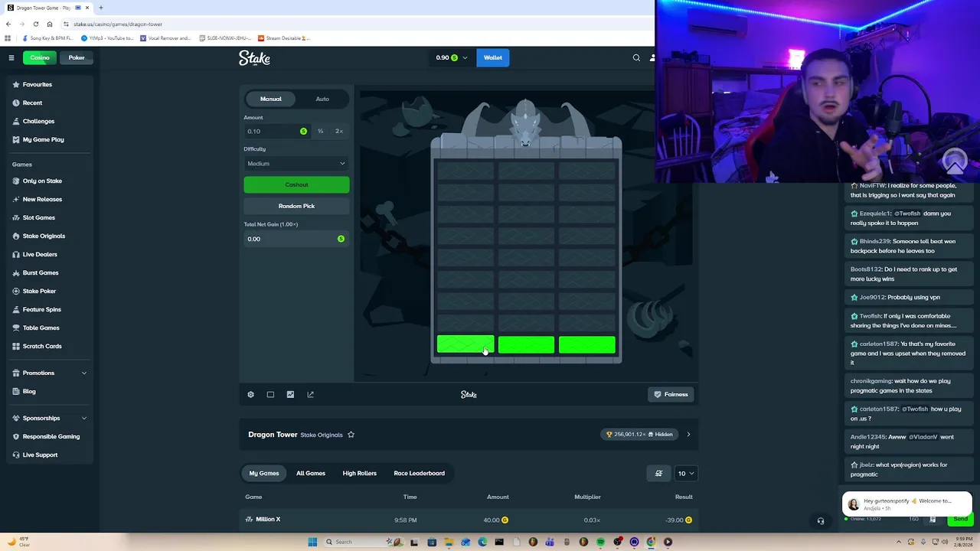Click the Scratch Cards sidebar icon
Viewport: 980px width, 551px height.
[x=16, y=346]
